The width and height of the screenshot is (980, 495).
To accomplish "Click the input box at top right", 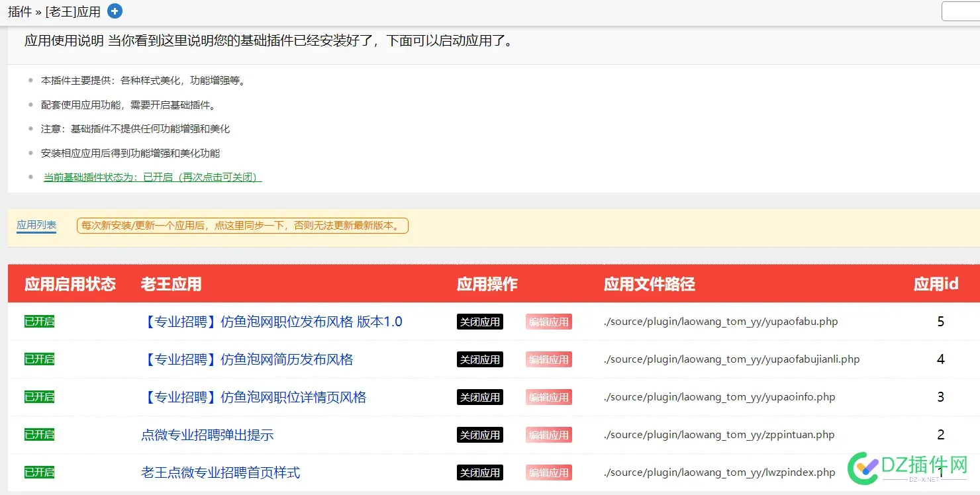I will 961,11.
